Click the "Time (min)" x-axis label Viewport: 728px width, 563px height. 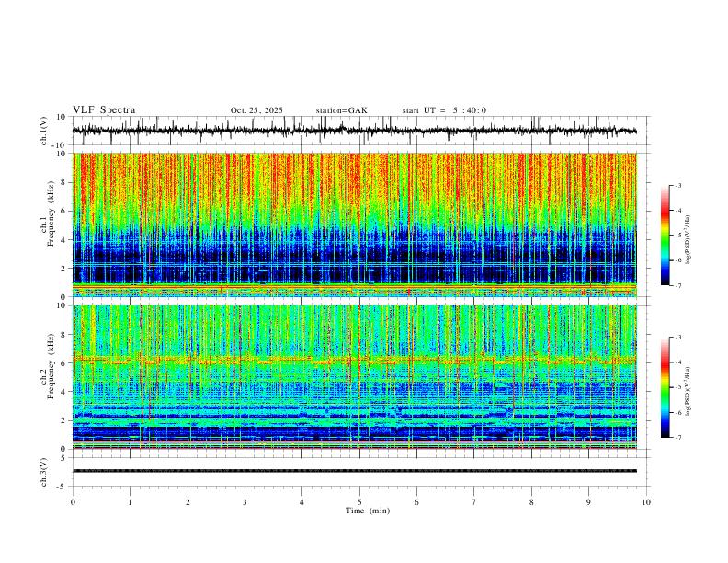coord(368,511)
